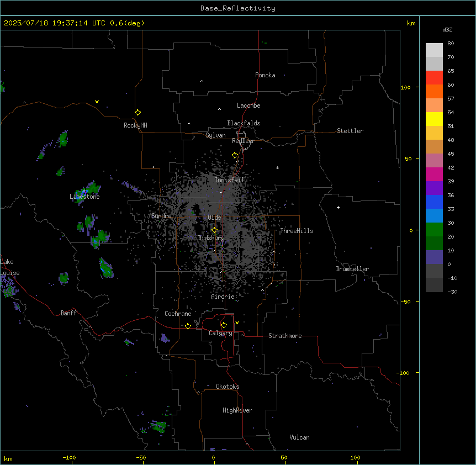Click the Base_Reflectivity title text
Image resolution: width=476 pixels, height=465 pixels.
[238, 8]
